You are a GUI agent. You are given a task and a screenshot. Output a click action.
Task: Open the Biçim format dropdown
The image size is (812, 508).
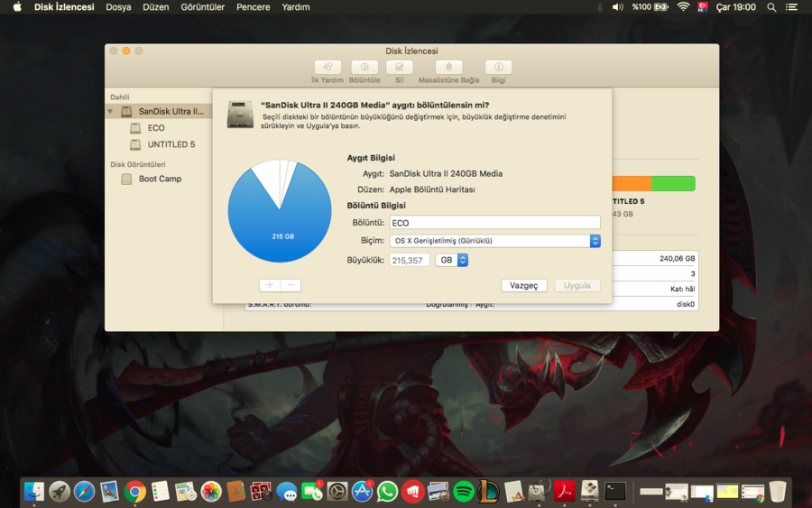coord(494,241)
